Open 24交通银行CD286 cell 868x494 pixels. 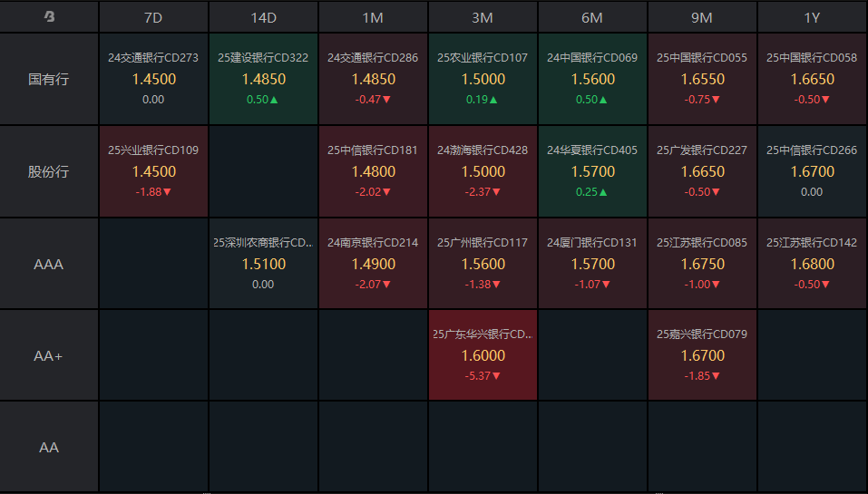[373, 79]
